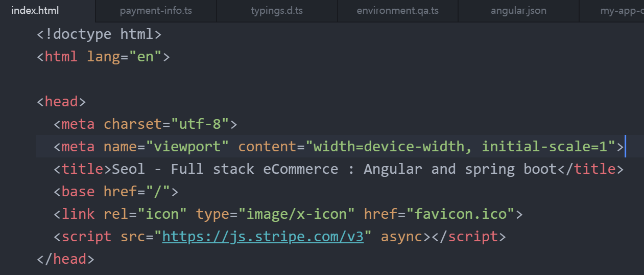Click the closing </script> tag
Screen dimensions: 644x275
(x=468, y=237)
